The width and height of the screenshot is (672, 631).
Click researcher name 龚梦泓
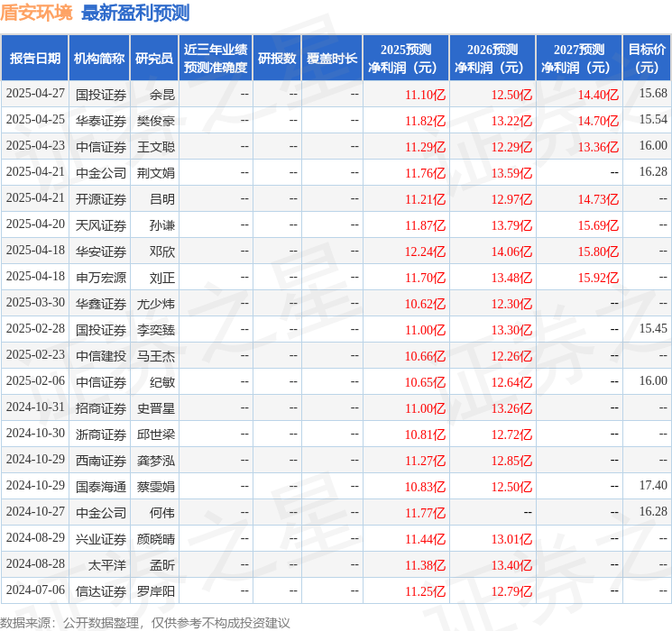pyautogui.click(x=156, y=461)
